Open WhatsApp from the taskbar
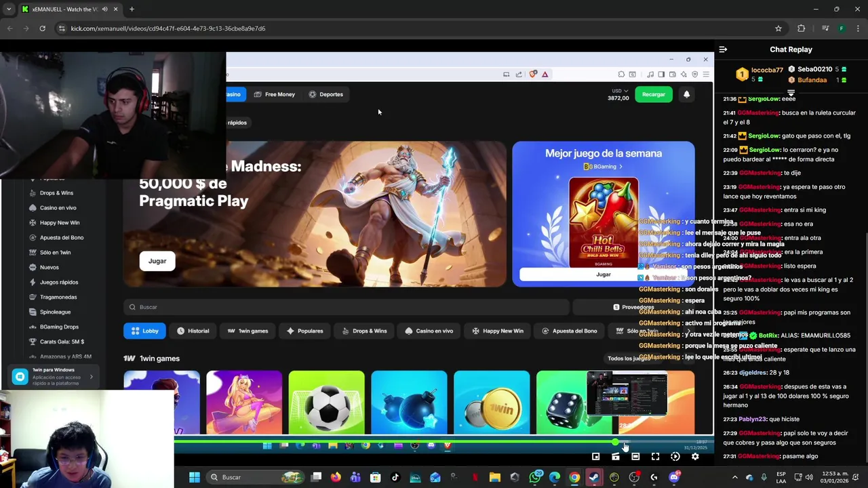This screenshot has width=868, height=488. pyautogui.click(x=535, y=477)
